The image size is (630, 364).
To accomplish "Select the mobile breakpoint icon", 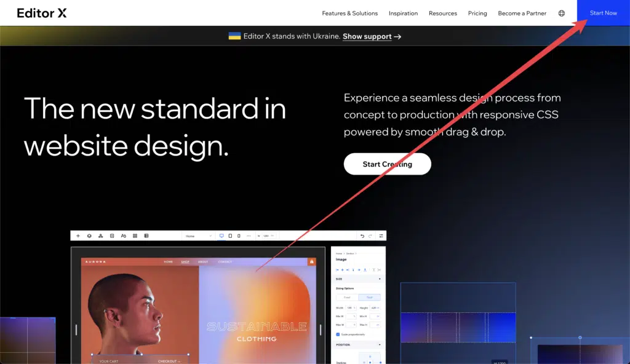I will [x=239, y=236].
